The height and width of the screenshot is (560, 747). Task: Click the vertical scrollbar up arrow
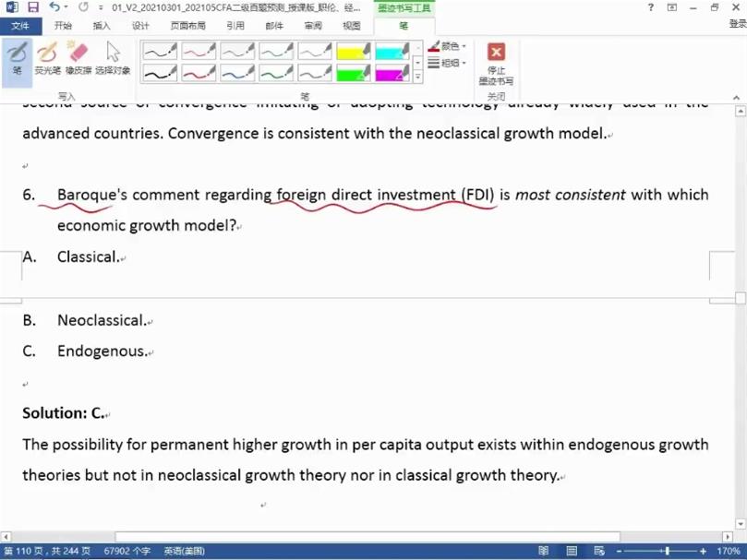(x=741, y=112)
